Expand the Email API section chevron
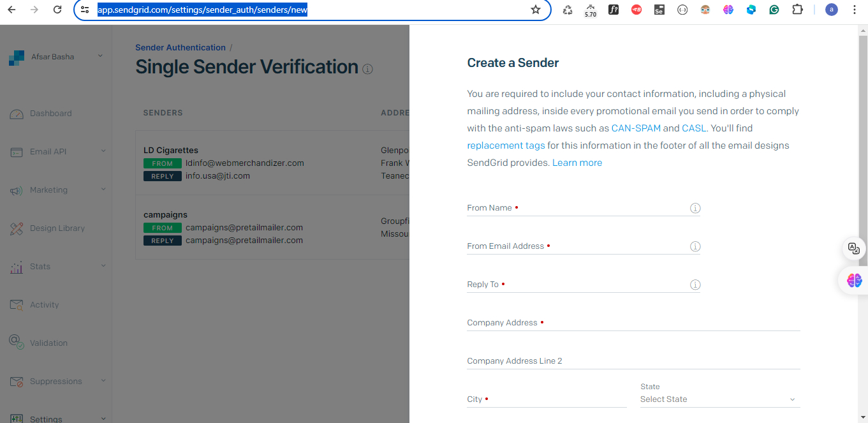 [x=103, y=151]
